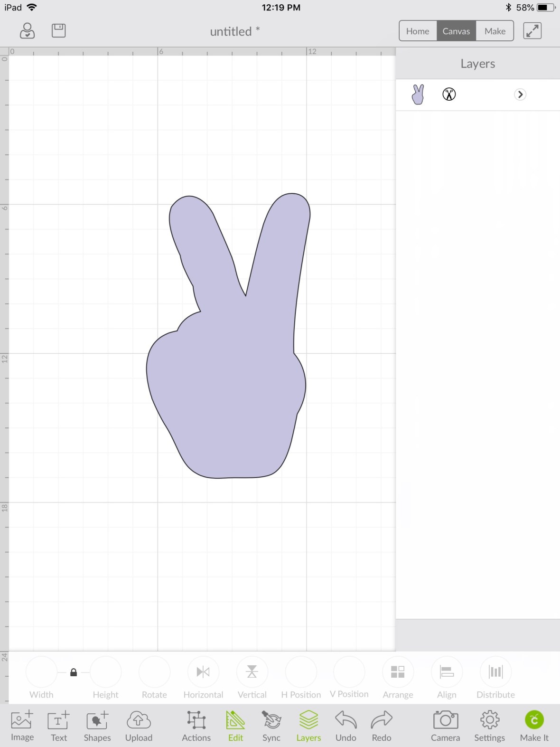Save the project with the disk icon
The height and width of the screenshot is (747, 560).
(x=58, y=31)
